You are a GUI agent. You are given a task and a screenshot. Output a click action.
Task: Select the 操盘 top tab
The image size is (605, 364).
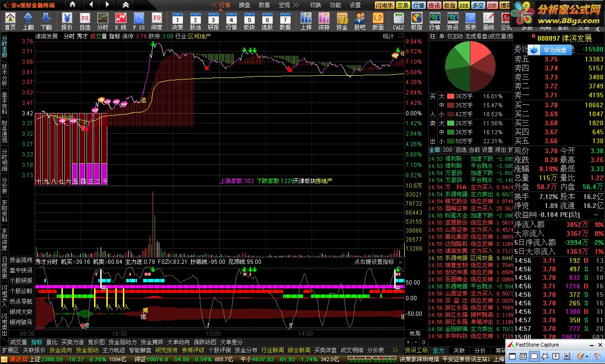click(x=245, y=5)
